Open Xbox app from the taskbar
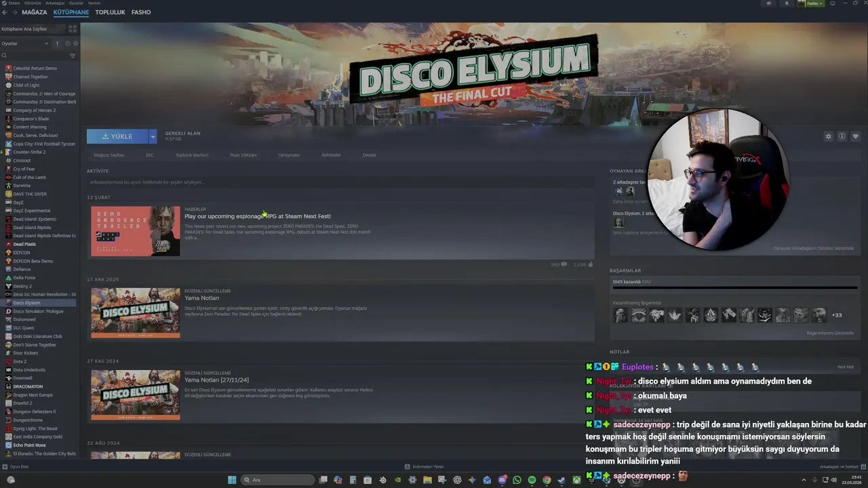 click(x=576, y=480)
